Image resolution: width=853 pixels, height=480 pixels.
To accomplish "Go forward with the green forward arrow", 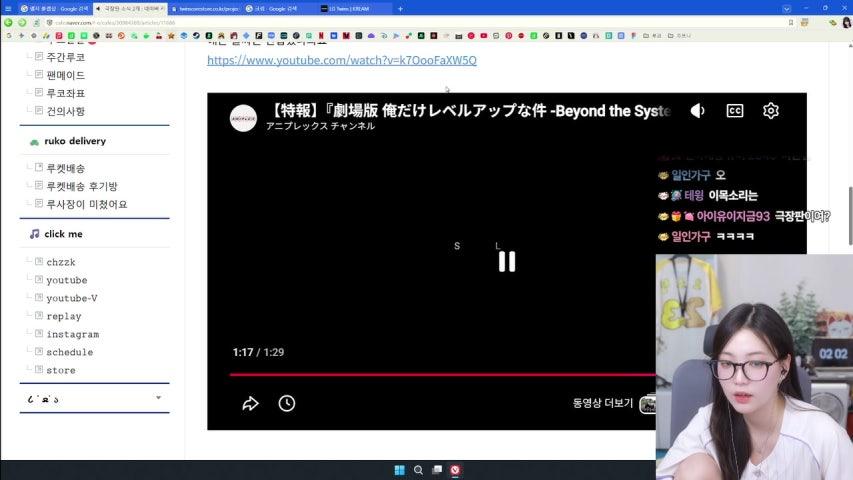I will coord(22,22).
